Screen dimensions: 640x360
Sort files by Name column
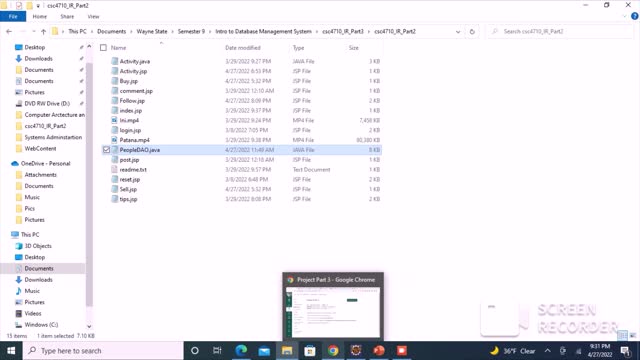tap(118, 48)
